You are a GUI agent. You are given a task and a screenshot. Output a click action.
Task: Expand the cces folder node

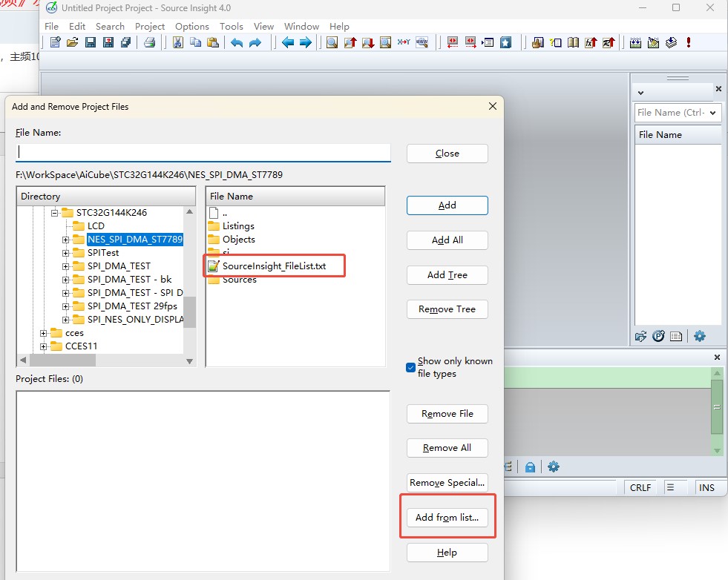pyautogui.click(x=43, y=333)
